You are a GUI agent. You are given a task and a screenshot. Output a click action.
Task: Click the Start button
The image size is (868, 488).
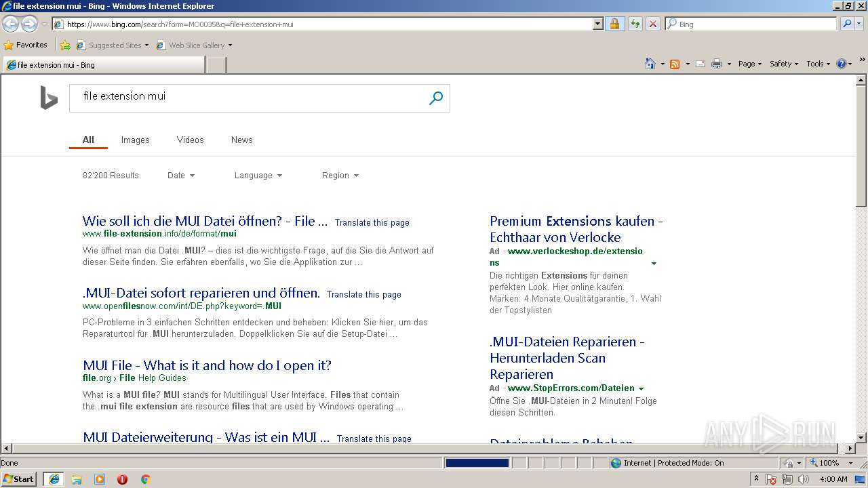[19, 479]
